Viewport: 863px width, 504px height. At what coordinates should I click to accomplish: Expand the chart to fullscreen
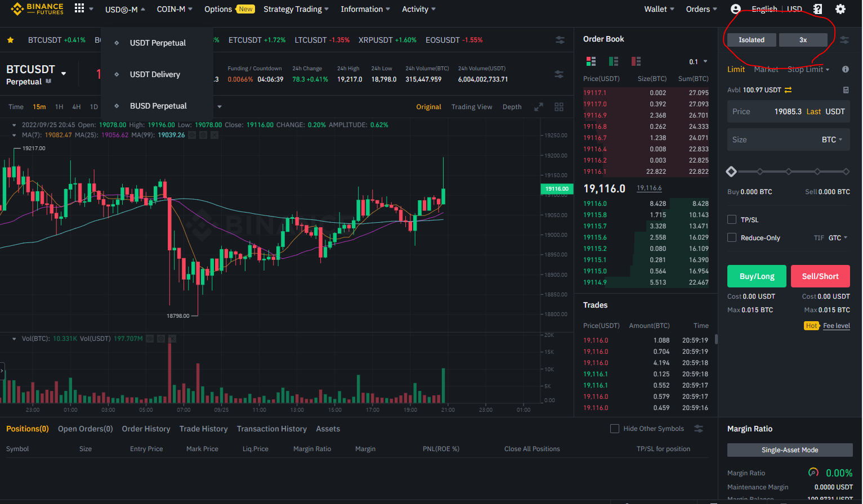click(x=539, y=107)
